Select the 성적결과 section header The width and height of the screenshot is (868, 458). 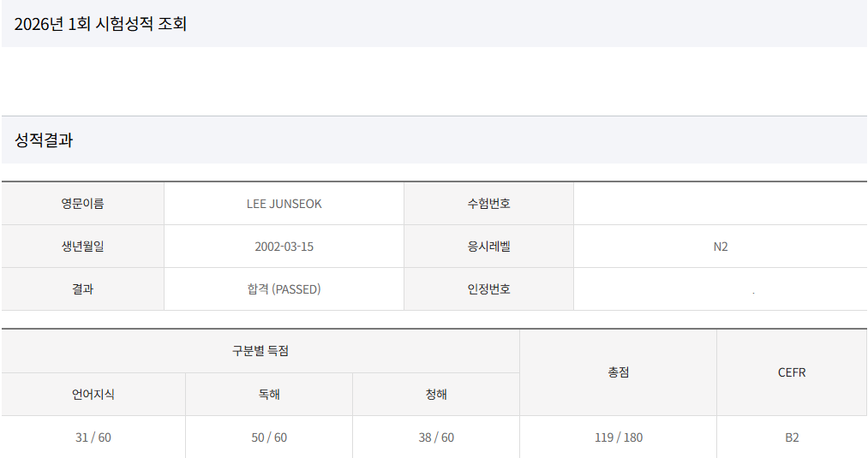44,140
